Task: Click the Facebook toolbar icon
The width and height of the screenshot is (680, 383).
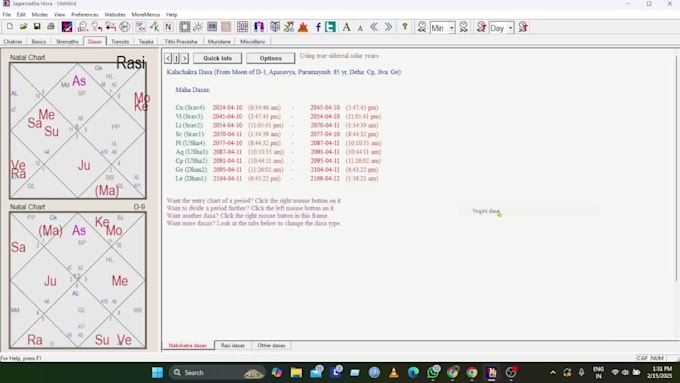Action: click(x=318, y=27)
